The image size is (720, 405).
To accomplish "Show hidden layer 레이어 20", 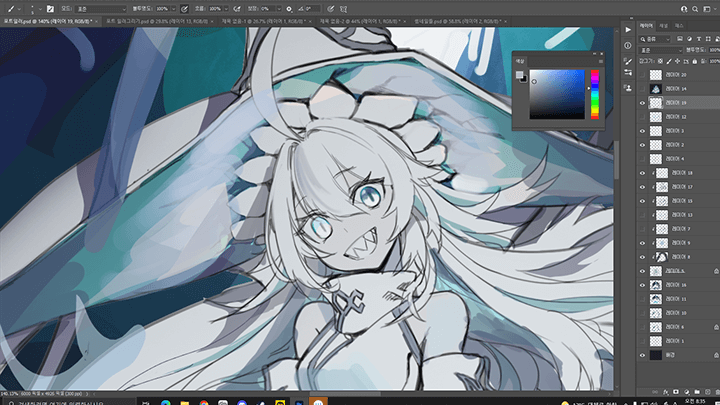I will click(642, 75).
